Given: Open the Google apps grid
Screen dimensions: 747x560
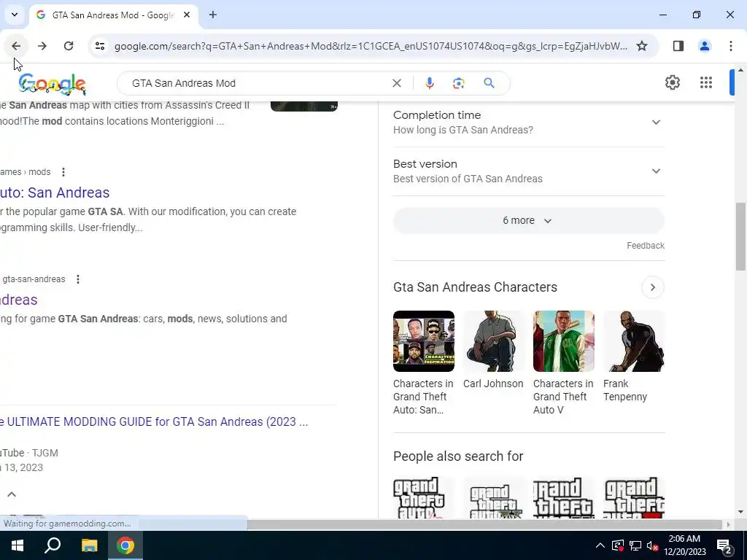Looking at the screenshot, I should [x=706, y=82].
